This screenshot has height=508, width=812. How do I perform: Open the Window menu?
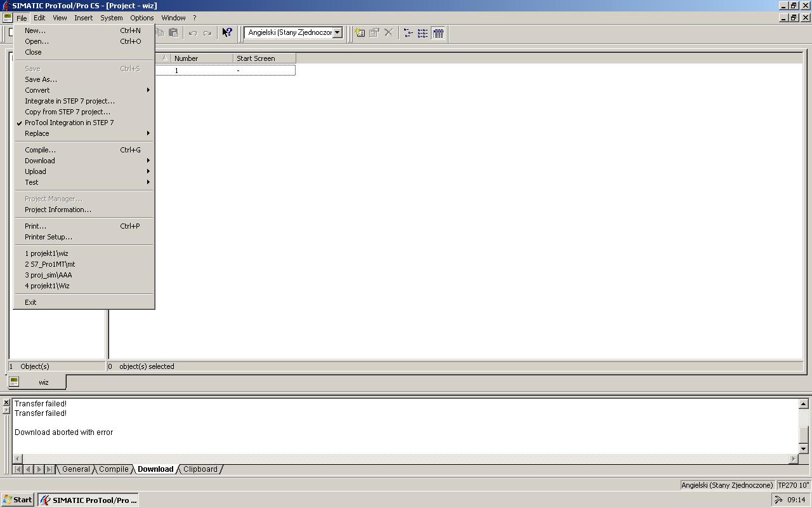coord(173,18)
